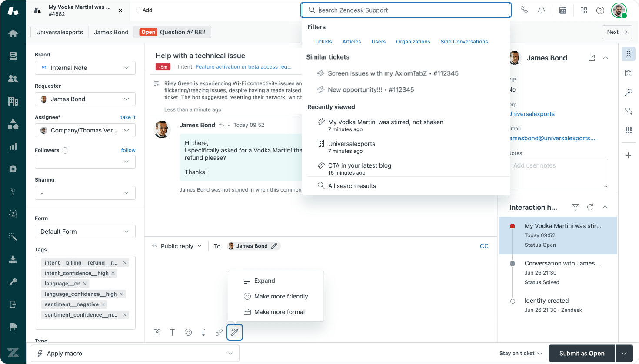Open Public reply type dropdown

click(x=177, y=246)
